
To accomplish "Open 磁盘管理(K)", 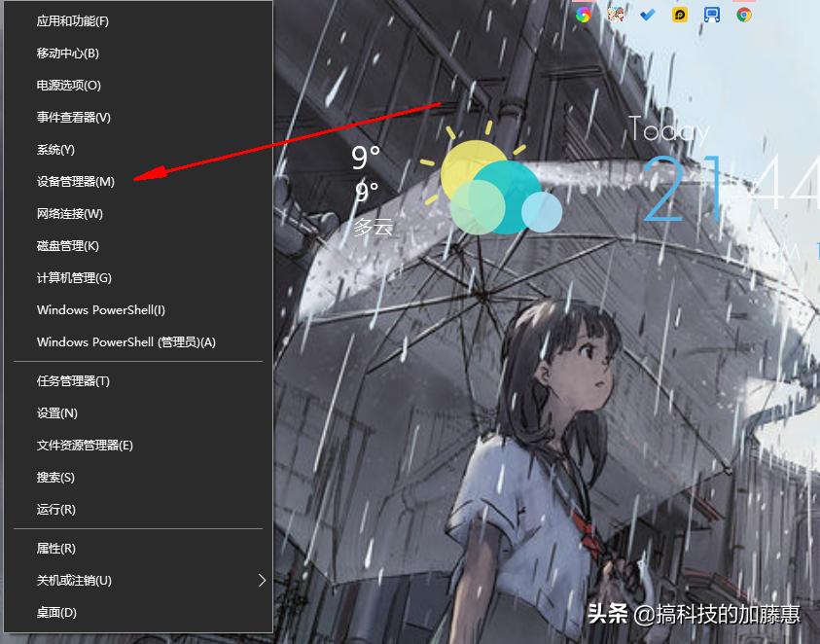I will (x=138, y=246).
